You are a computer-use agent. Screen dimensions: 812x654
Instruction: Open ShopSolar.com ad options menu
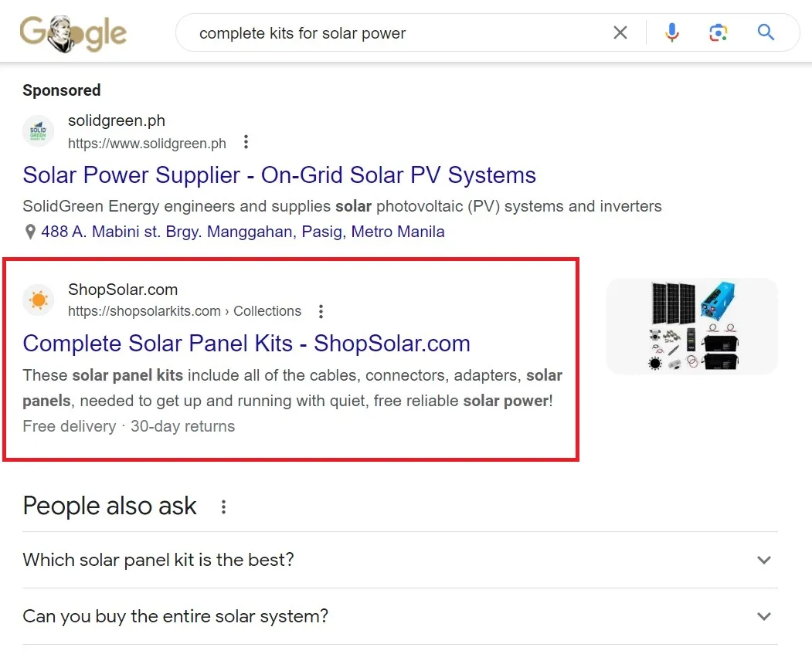point(321,311)
